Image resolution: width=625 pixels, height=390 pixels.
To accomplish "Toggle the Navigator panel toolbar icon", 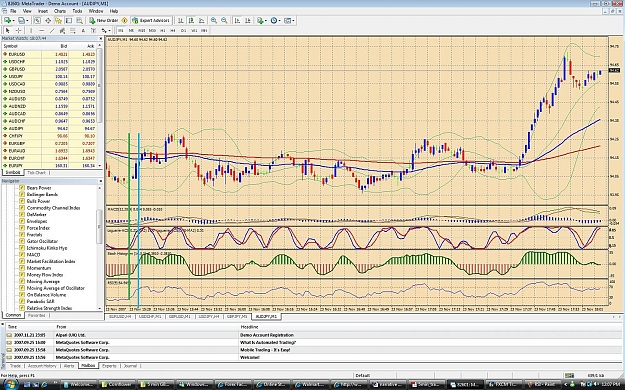I will click(58, 20).
